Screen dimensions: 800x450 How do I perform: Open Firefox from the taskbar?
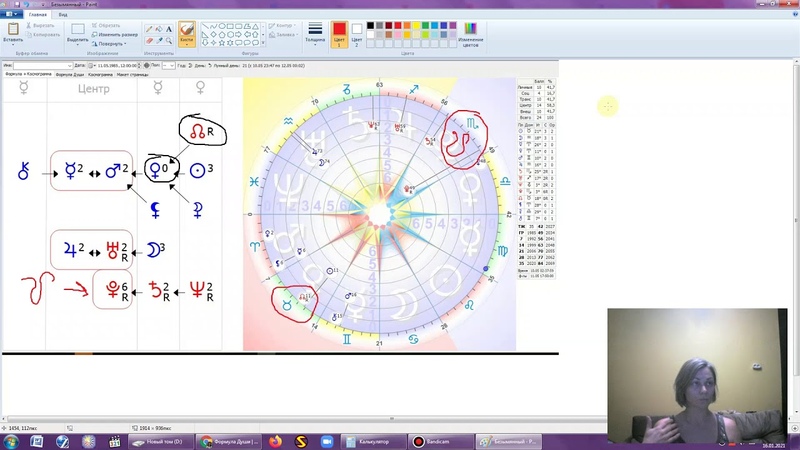tap(276, 442)
